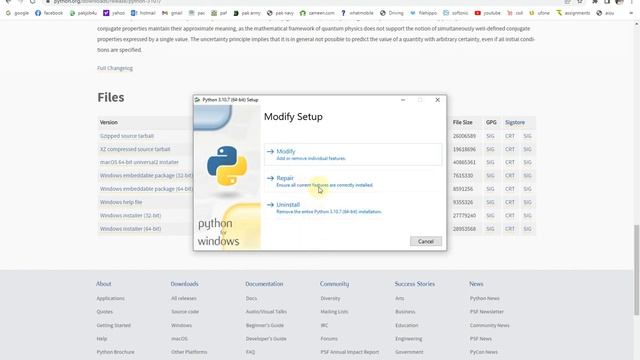
Task: Download Windows embeddable package (32-bit)
Action: (x=146, y=176)
